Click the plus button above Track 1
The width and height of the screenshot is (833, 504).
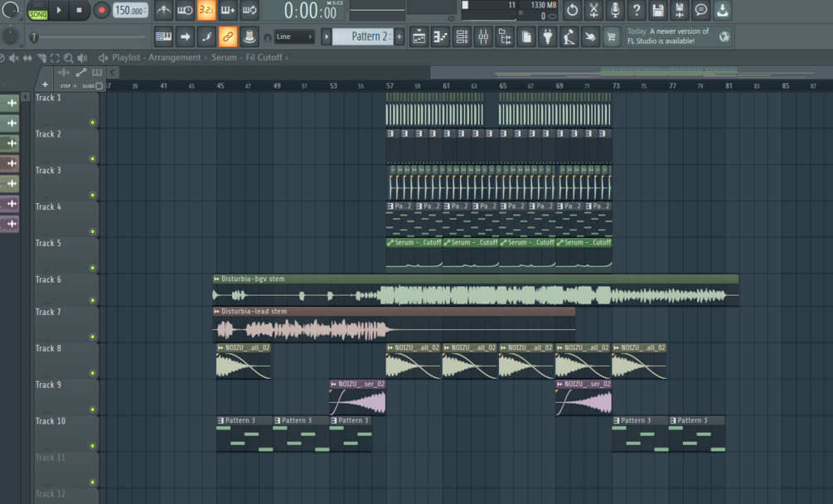pyautogui.click(x=45, y=85)
